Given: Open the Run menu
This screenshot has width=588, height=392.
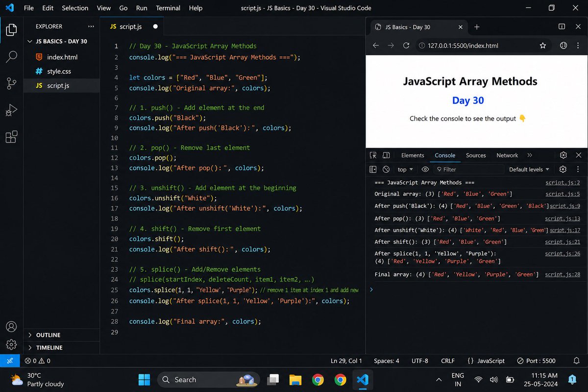Looking at the screenshot, I should (x=142, y=8).
